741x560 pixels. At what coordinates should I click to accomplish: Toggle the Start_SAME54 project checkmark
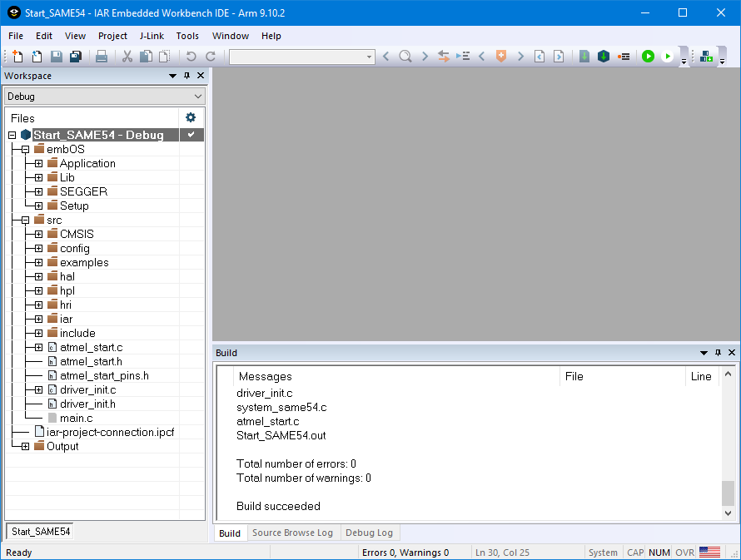pyautogui.click(x=191, y=135)
